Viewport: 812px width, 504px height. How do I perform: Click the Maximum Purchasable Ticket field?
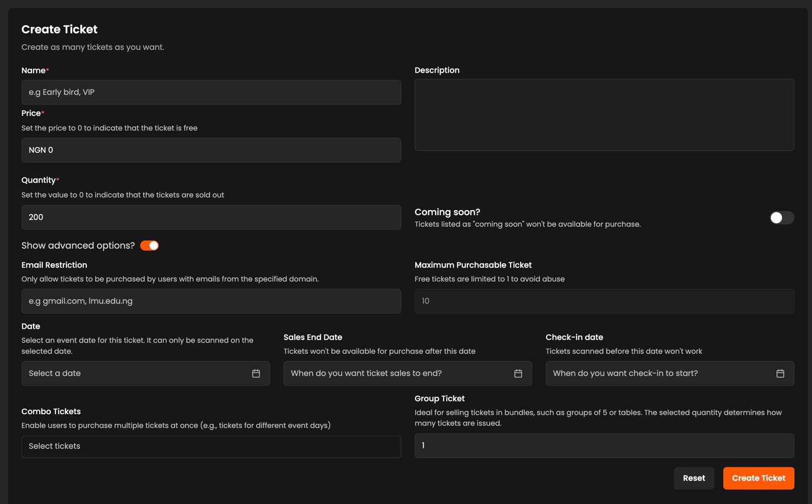(x=604, y=301)
